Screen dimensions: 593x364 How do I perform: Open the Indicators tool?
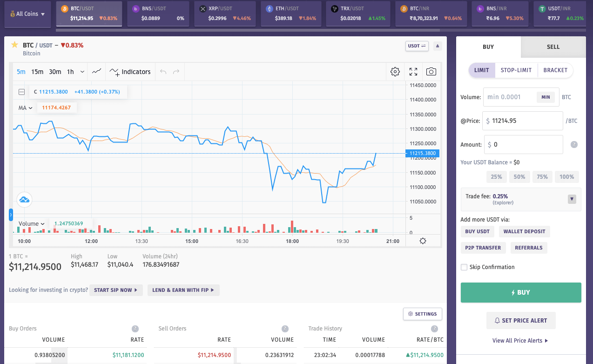click(x=130, y=72)
